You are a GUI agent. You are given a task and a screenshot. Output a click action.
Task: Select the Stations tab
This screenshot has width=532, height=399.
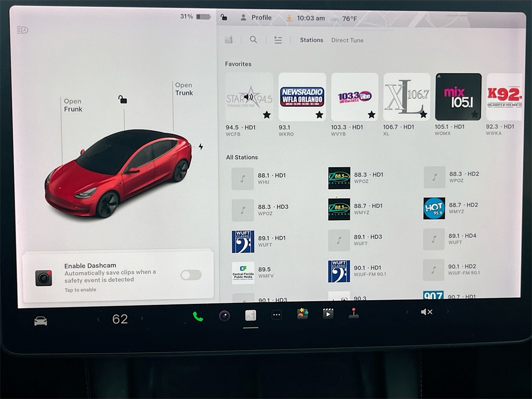click(311, 40)
